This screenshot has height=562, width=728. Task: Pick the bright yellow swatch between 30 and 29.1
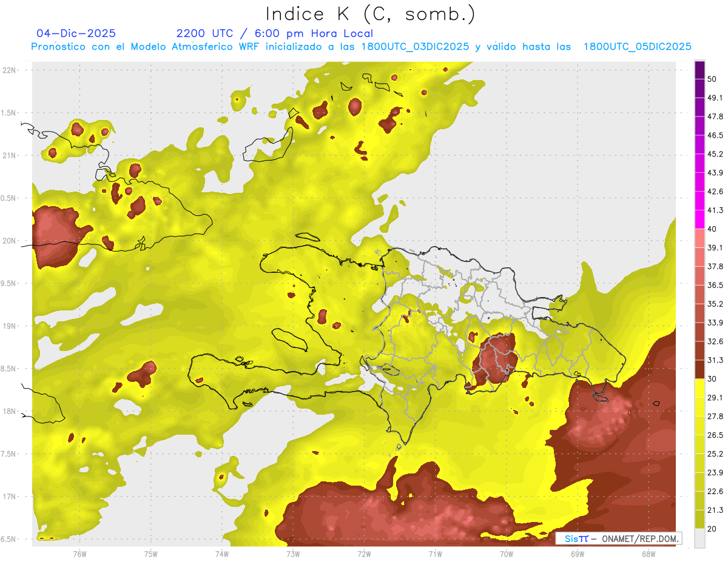click(x=699, y=388)
